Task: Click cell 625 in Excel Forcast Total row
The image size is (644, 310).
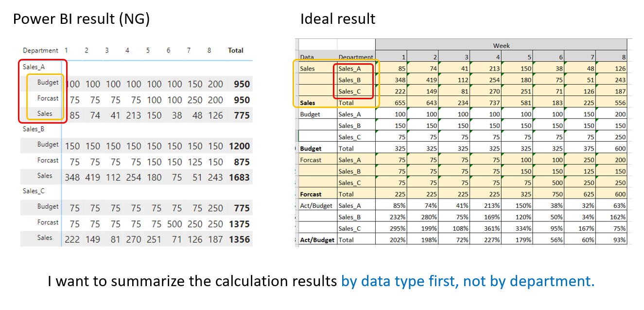Action: click(x=580, y=194)
